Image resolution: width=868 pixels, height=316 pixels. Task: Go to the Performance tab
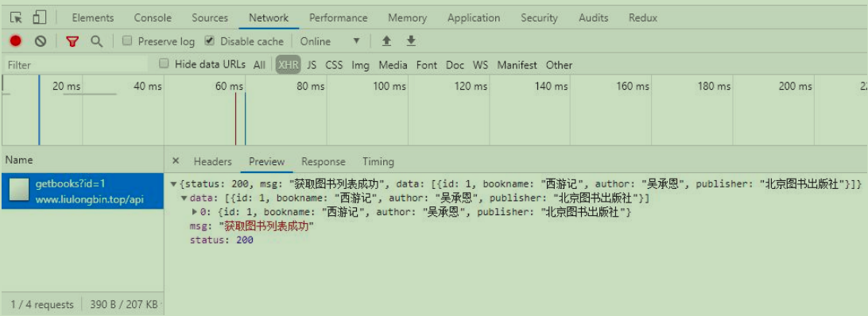(339, 17)
